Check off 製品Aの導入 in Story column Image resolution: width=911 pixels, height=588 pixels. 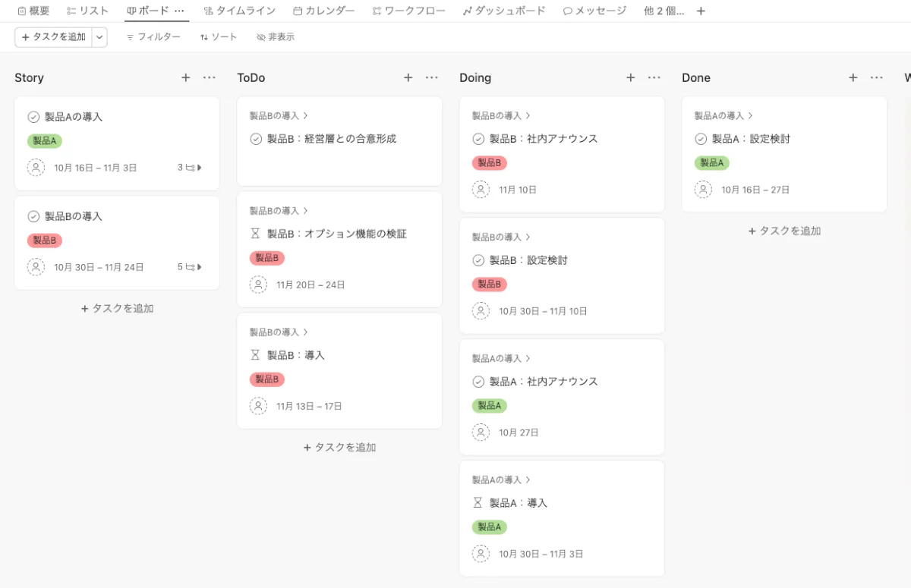(33, 117)
